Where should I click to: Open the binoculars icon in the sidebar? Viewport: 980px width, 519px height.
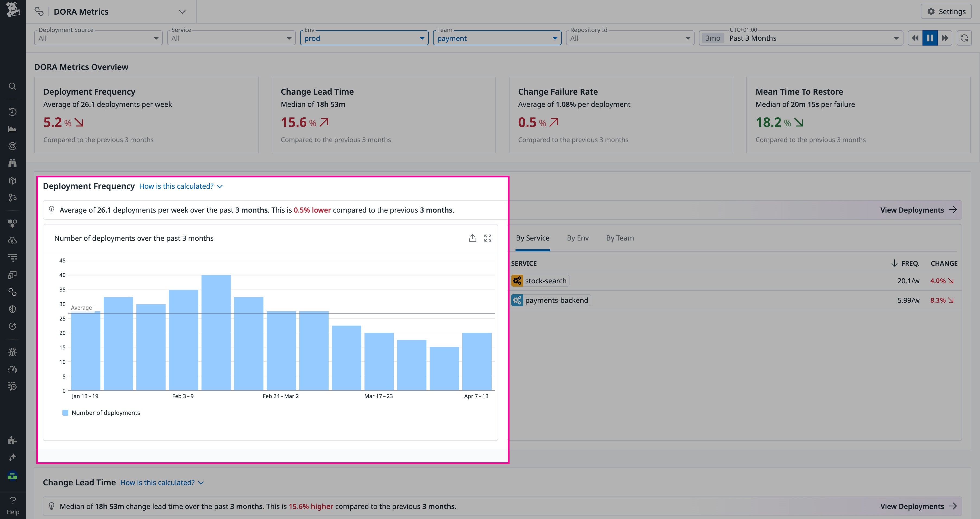pyautogui.click(x=12, y=163)
